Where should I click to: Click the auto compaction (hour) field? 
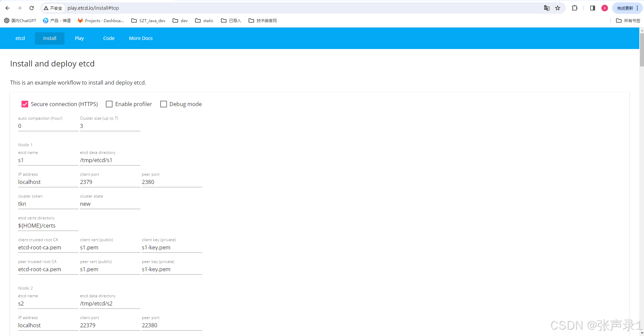coord(48,126)
